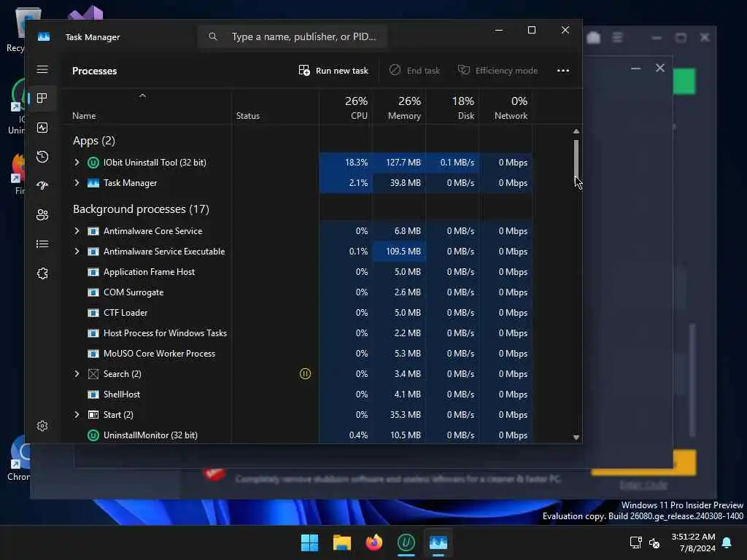
Task: Click the Start process row icon
Action: click(93, 415)
